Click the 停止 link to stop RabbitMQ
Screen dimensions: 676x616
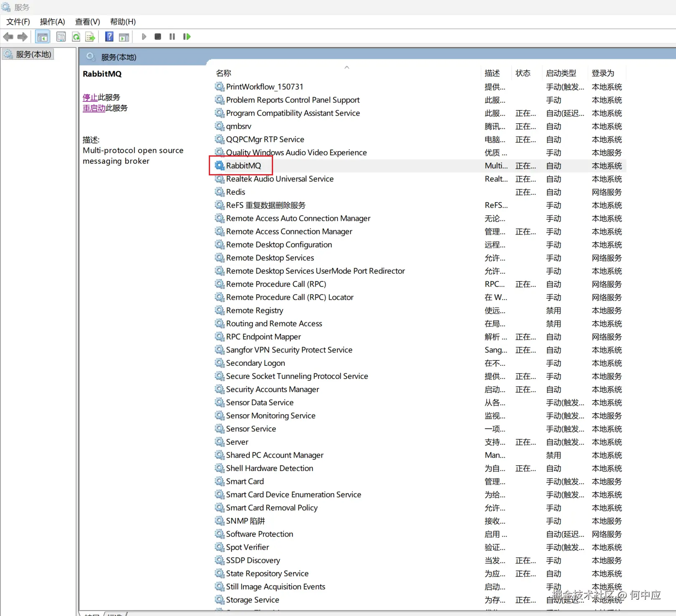coord(90,97)
